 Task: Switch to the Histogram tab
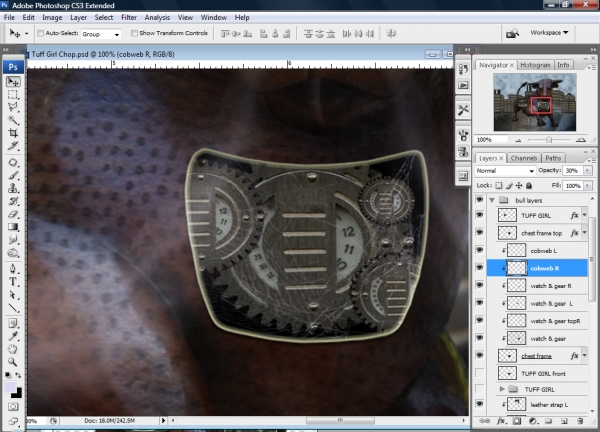click(x=535, y=65)
